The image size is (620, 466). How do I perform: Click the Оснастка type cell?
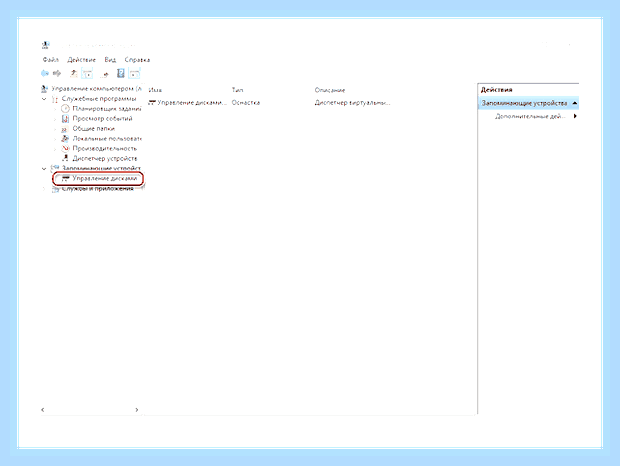(x=246, y=103)
